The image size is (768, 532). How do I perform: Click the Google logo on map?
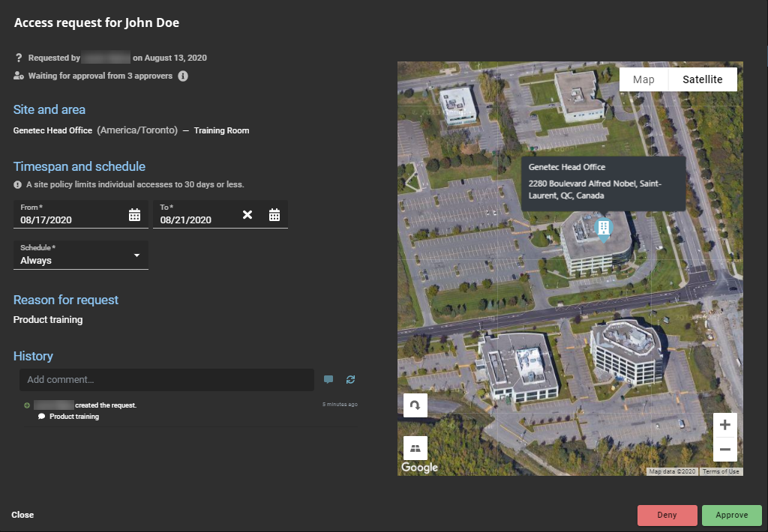(x=420, y=468)
